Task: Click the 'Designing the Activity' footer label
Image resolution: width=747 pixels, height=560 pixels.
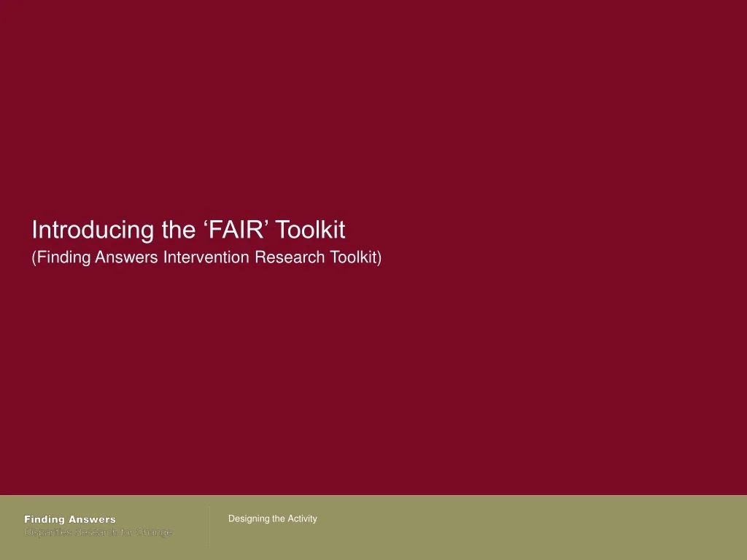Action: pos(272,518)
